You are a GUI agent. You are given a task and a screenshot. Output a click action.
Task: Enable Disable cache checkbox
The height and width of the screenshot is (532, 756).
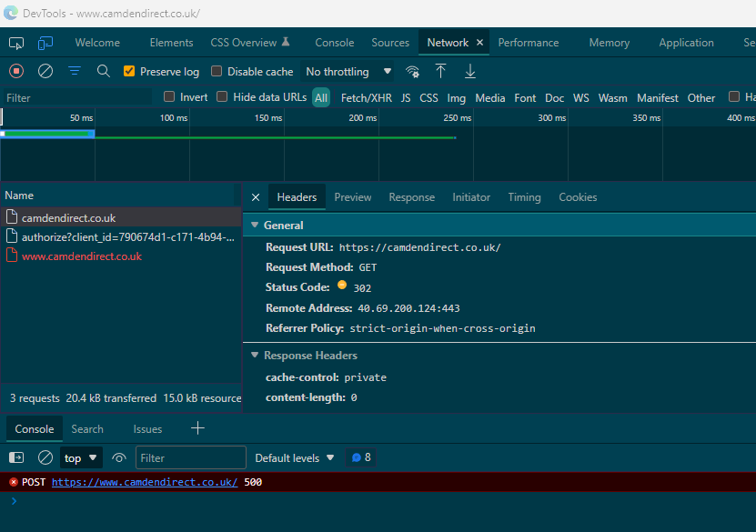217,71
